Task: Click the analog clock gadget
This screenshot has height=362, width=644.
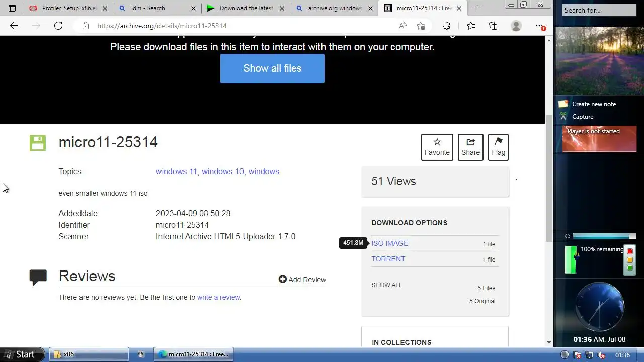Action: (x=599, y=308)
